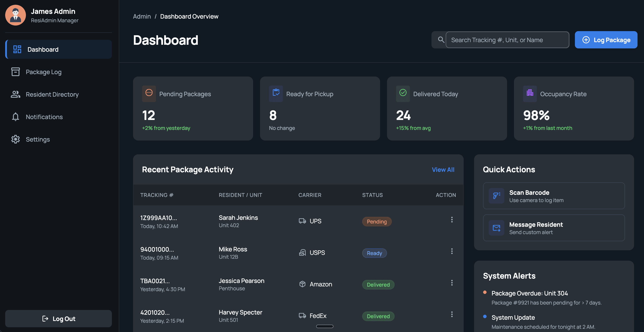
Task: Open action menu for Mike Ross' package
Action: coord(452,251)
